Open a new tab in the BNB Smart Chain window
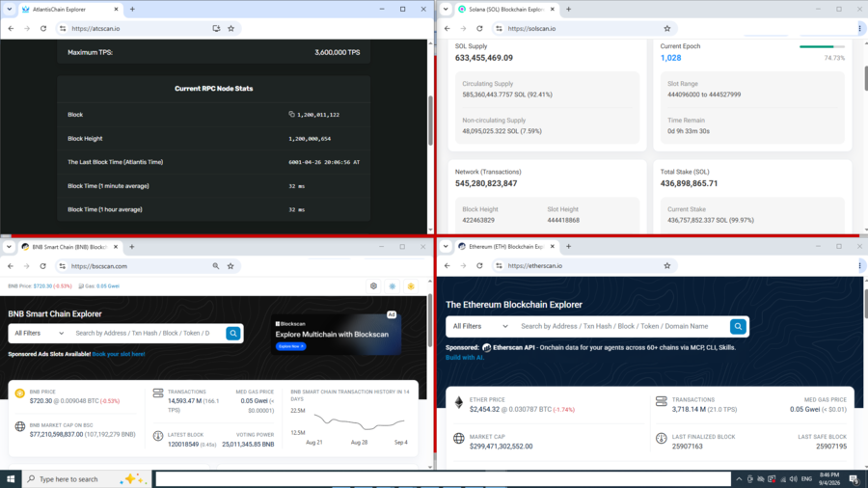Viewport: 868px width, 488px height. coord(132,247)
